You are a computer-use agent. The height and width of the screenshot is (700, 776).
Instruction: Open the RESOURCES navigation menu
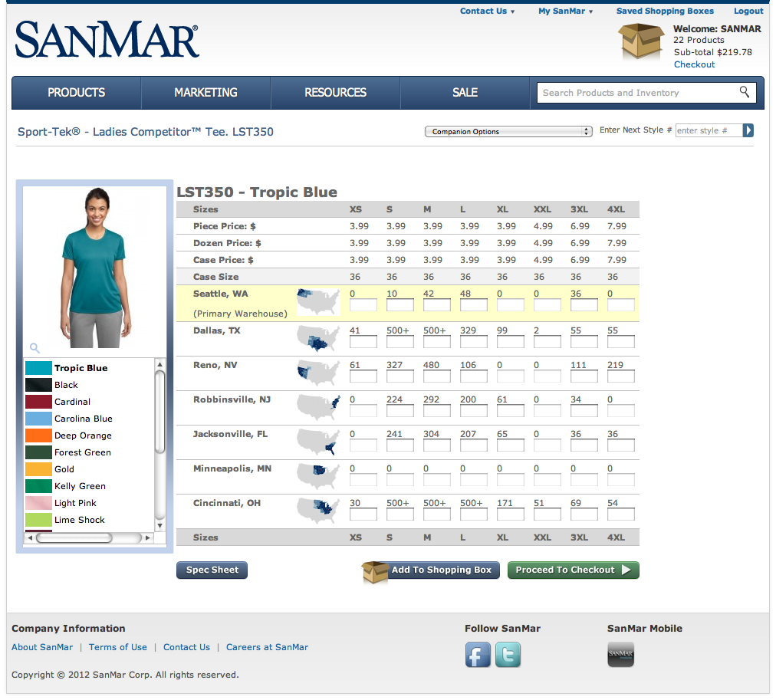click(336, 93)
